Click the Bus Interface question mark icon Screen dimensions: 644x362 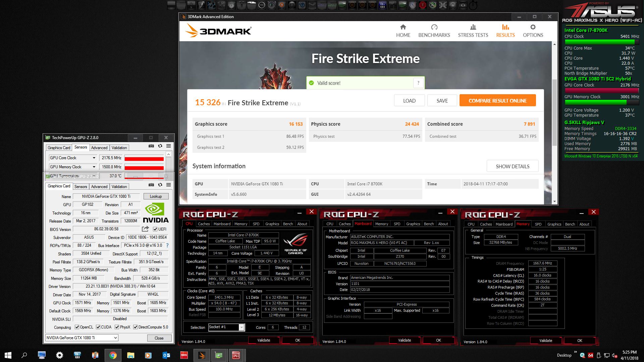167,245
